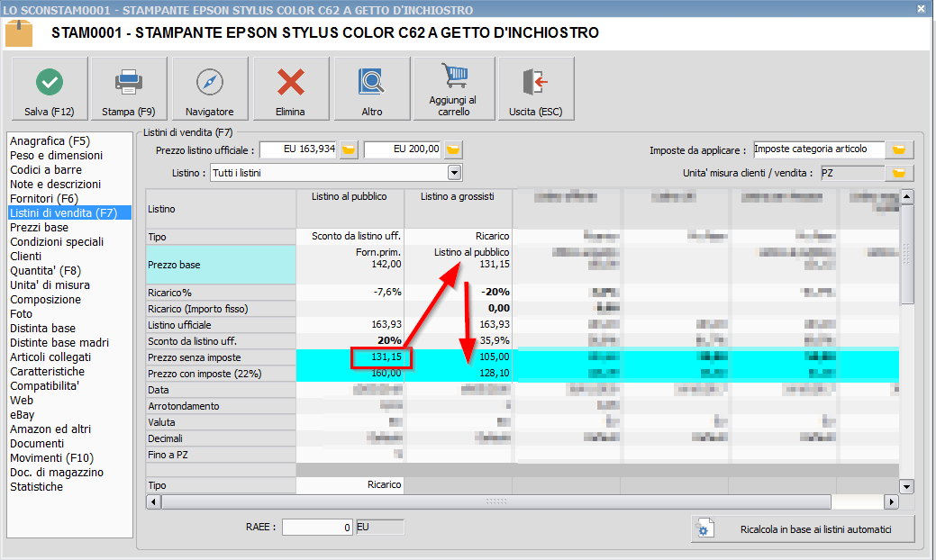Add the item with Aggiungi al carrello
The width and height of the screenshot is (936, 560).
pyautogui.click(x=454, y=89)
